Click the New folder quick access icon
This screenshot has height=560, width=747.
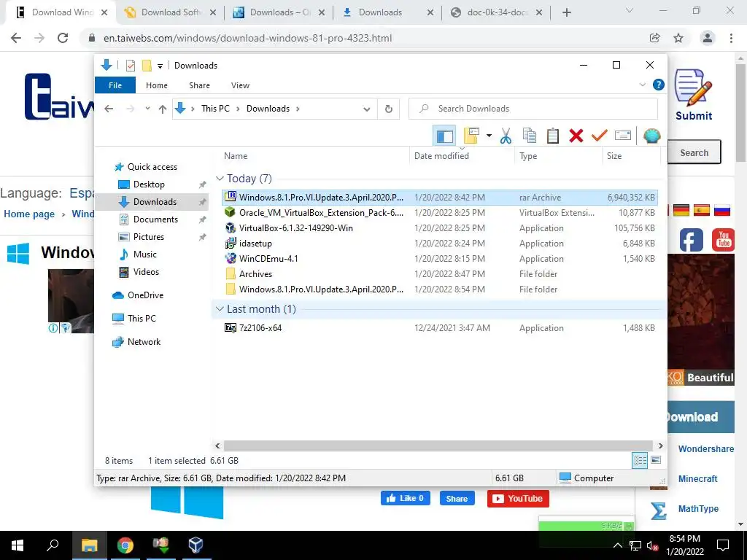pyautogui.click(x=147, y=65)
